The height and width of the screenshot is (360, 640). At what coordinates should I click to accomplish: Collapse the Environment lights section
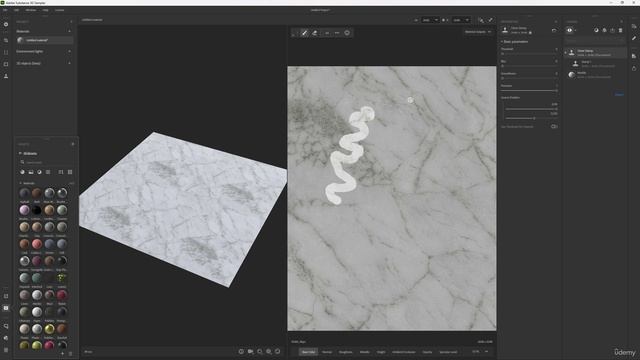click(69, 51)
